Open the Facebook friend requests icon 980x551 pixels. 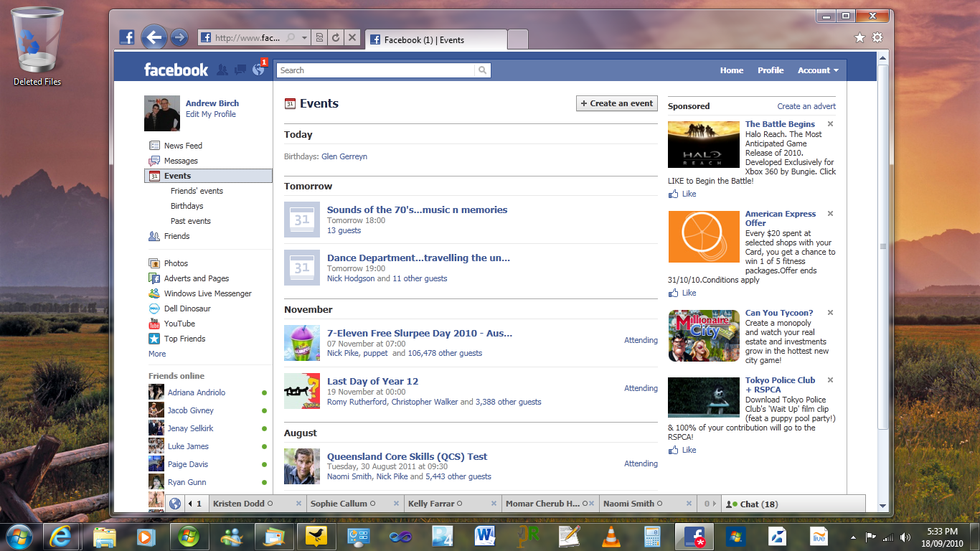point(222,70)
